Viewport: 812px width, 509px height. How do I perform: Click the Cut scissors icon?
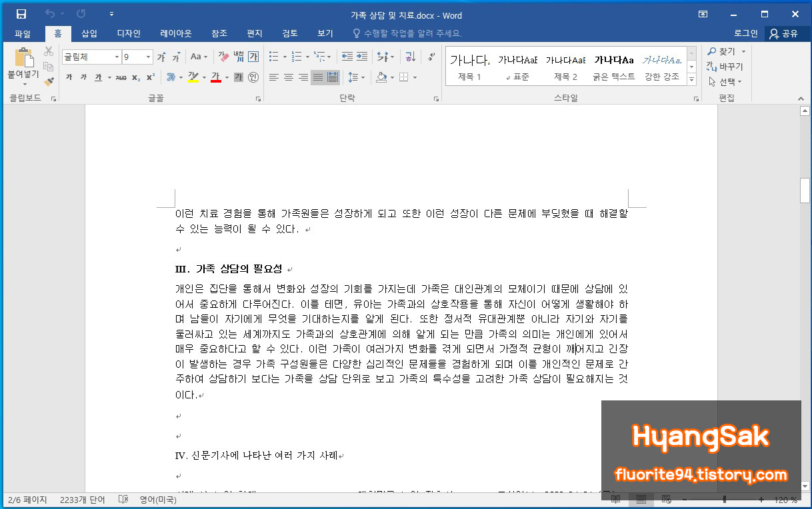49,51
